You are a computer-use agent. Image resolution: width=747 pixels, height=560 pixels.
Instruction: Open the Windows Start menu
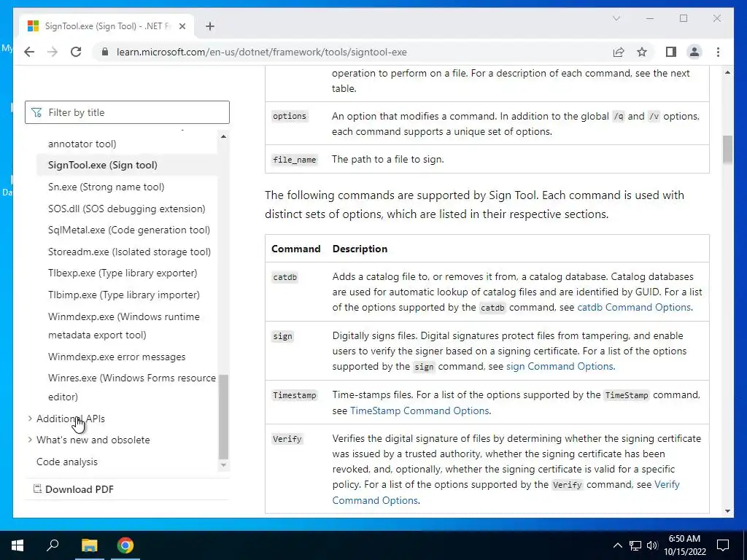pos(18,545)
